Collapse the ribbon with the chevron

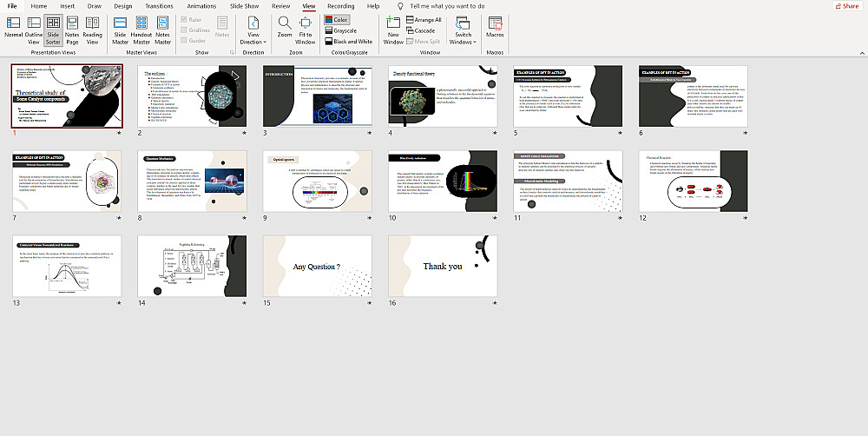point(862,53)
